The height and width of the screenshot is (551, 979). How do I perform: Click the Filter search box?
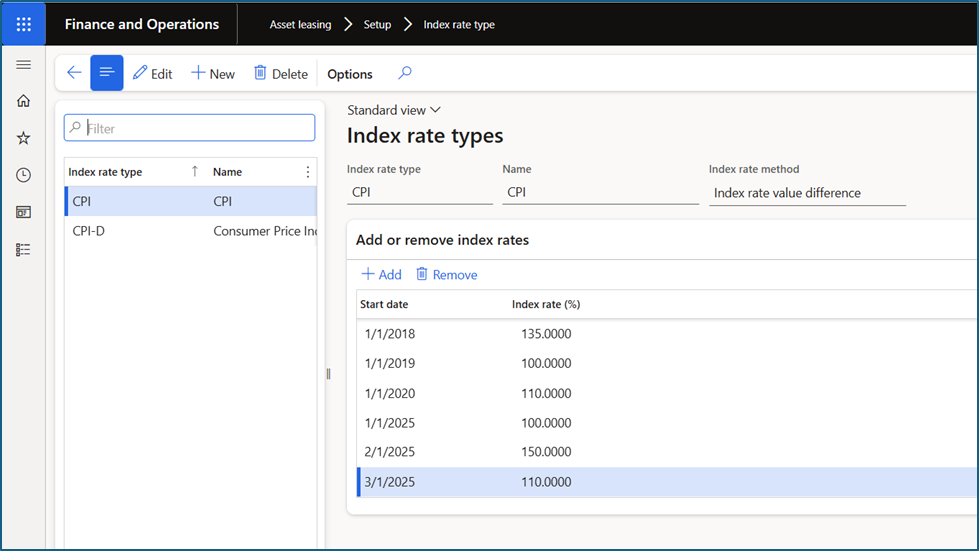click(196, 128)
